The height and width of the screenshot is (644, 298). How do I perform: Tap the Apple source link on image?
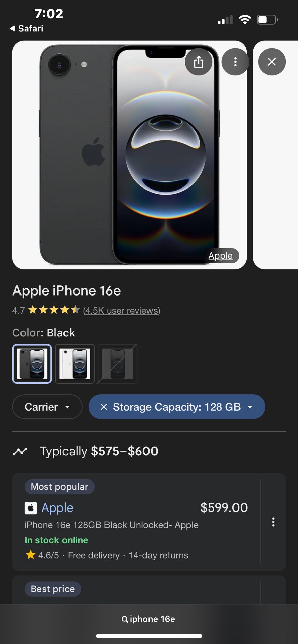(x=220, y=256)
